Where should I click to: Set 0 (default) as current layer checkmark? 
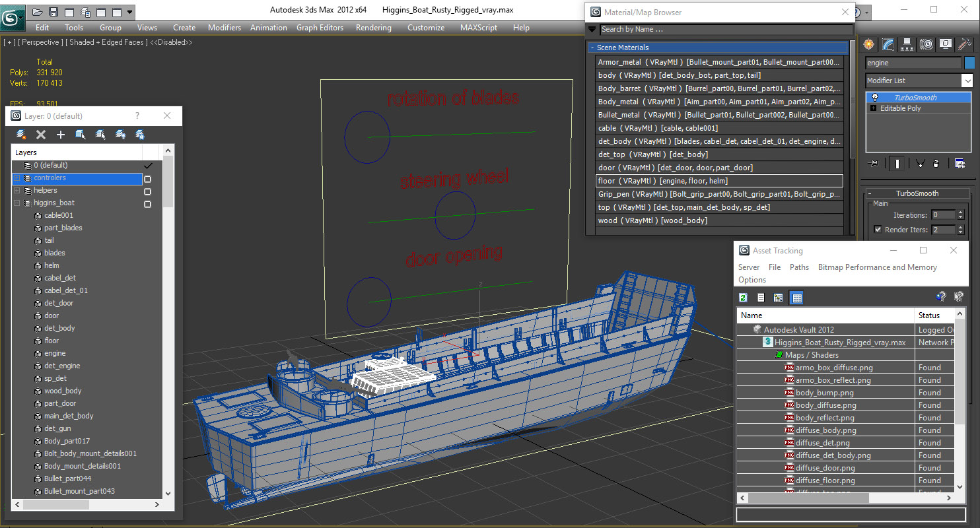pyautogui.click(x=148, y=166)
